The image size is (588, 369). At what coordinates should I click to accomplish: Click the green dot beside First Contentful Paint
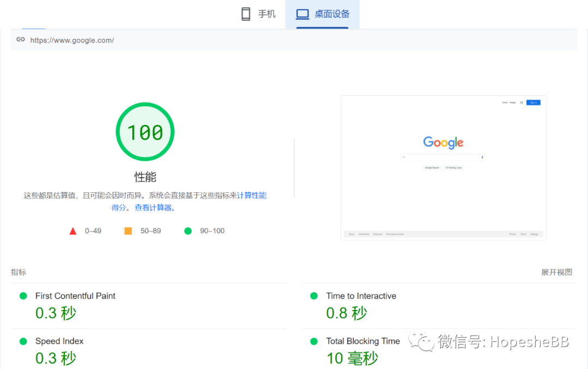coord(23,296)
